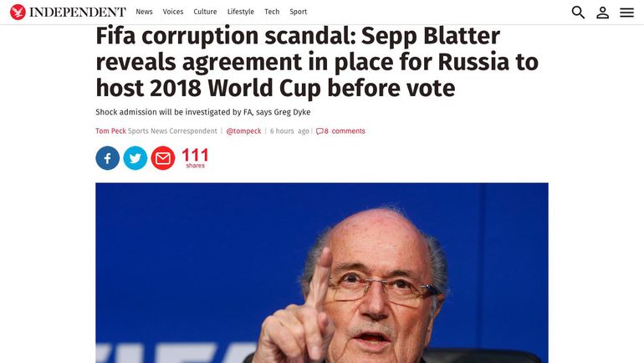Viewport: 644px width, 363px height.
Task: Click the Sepp Blatter article photo
Action: [322, 273]
